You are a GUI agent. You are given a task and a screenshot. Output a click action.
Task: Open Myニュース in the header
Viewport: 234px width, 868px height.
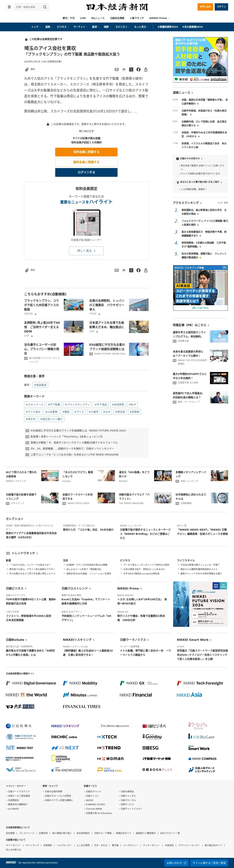[x=98, y=18]
